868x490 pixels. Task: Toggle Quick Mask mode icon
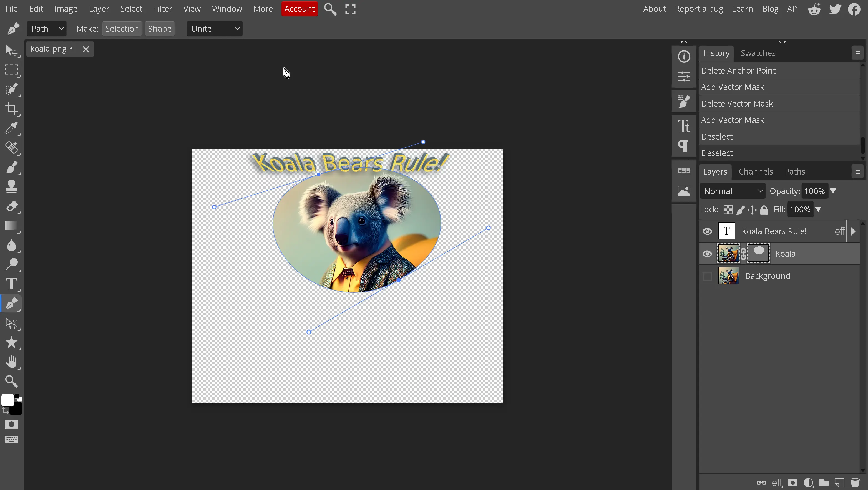11,425
